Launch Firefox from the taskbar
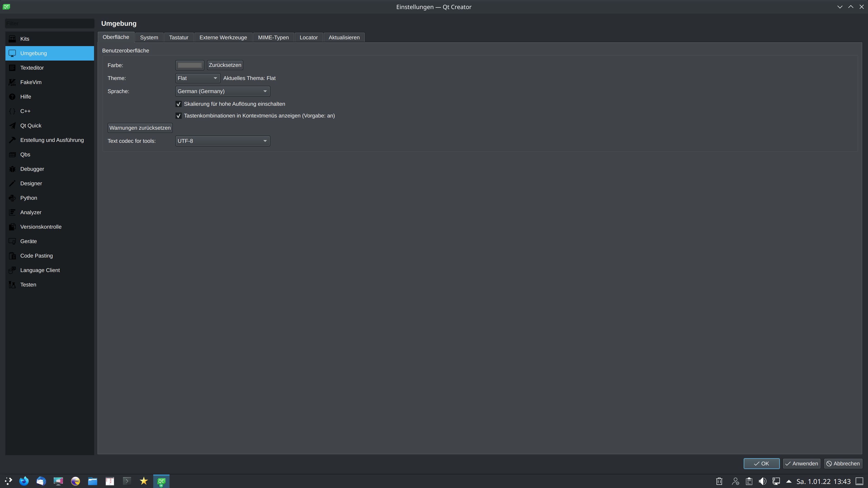868x488 pixels. tap(24, 481)
